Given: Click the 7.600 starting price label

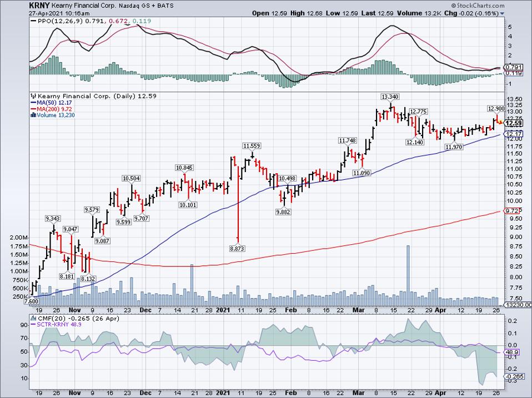Looking at the screenshot, I should pyautogui.click(x=31, y=301).
